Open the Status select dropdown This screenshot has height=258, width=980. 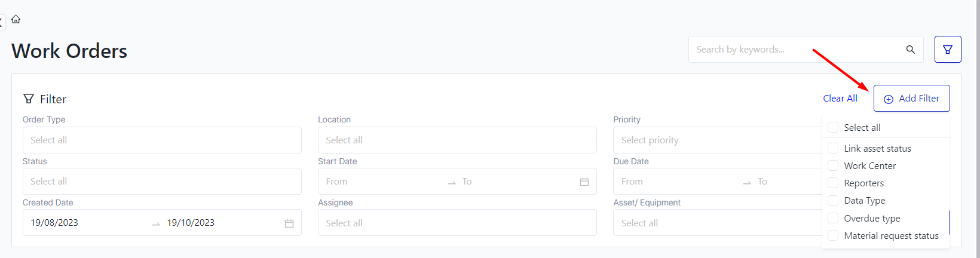[x=162, y=182]
